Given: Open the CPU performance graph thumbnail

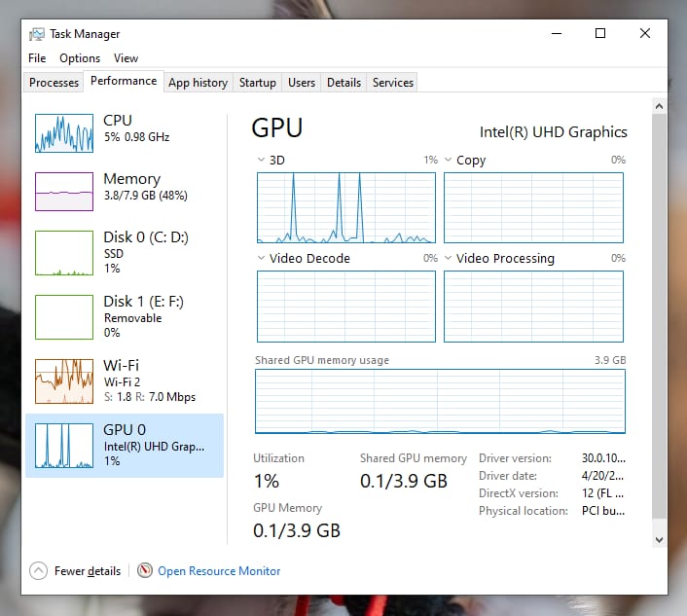Looking at the screenshot, I should tap(64, 133).
